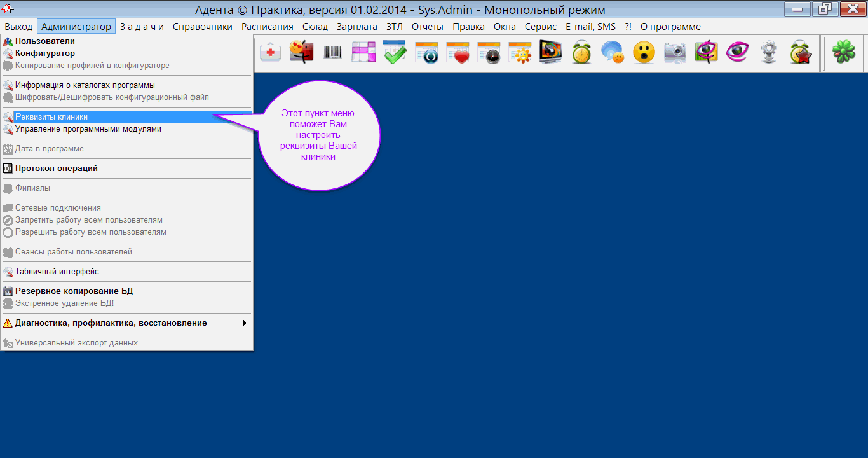Click the barcode toolbar icon

tap(332, 53)
